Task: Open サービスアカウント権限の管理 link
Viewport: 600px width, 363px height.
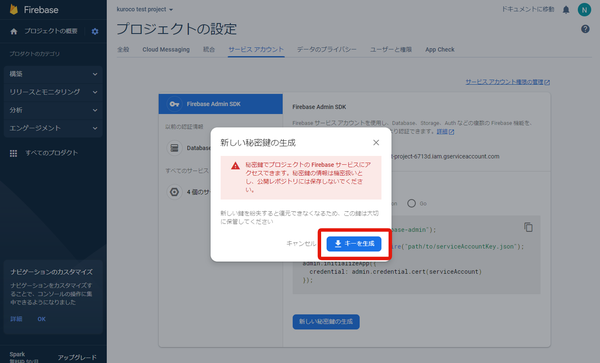Action: [507, 82]
